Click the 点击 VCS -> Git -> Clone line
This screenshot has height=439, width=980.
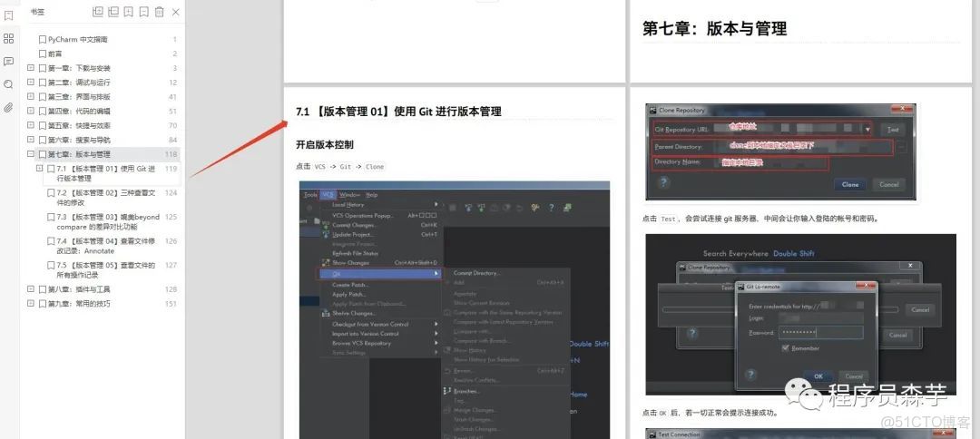pyautogui.click(x=340, y=167)
